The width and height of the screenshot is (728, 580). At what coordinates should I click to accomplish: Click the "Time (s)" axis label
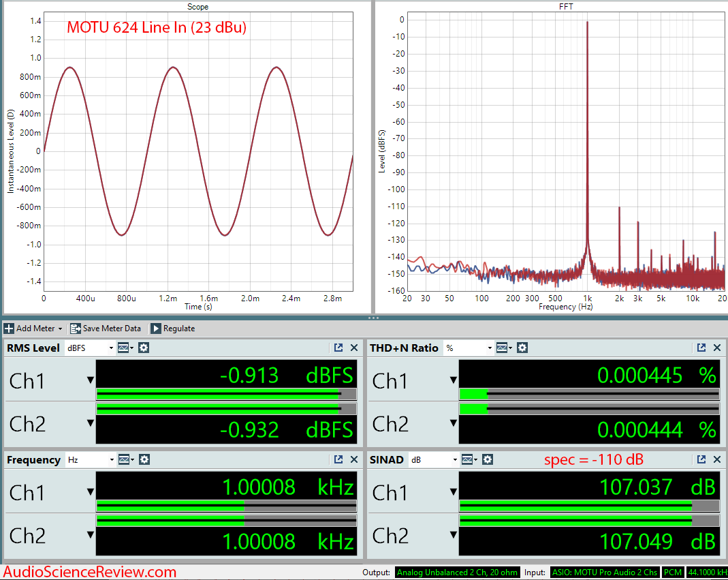pos(198,307)
